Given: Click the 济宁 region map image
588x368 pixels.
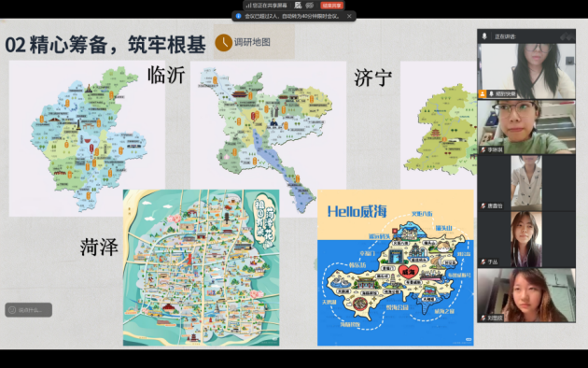Looking at the screenshot, I should [x=268, y=139].
